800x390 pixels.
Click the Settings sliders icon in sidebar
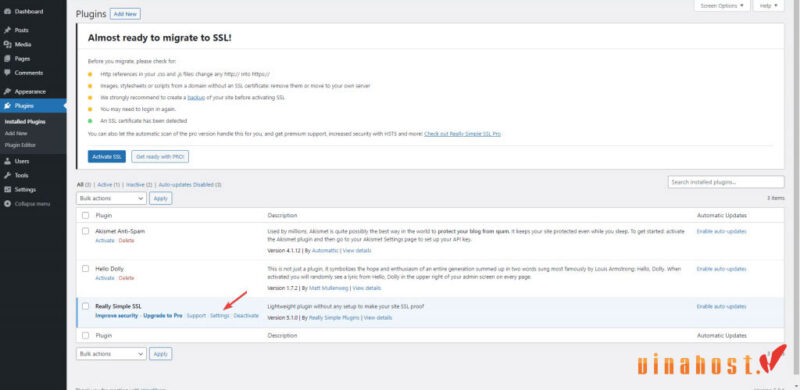point(7,189)
